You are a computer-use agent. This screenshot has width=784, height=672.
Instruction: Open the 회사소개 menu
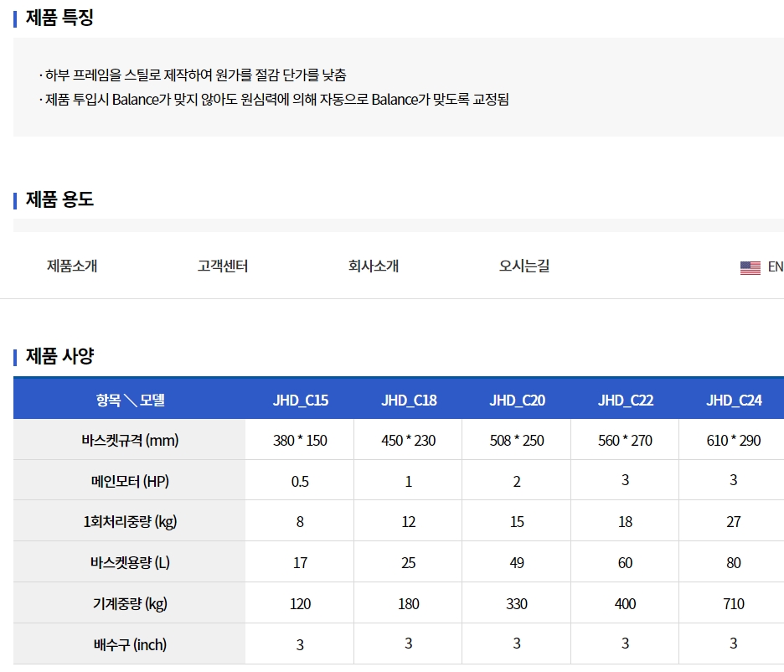click(x=374, y=266)
